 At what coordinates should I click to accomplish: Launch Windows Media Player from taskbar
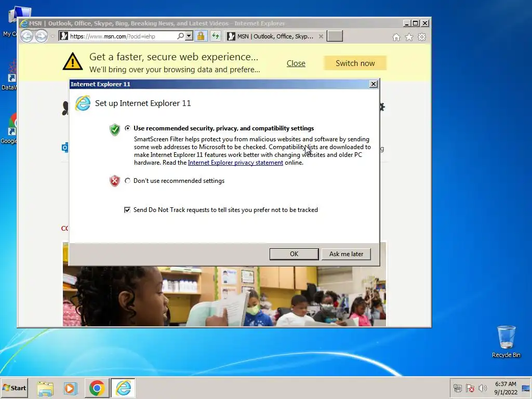point(71,388)
